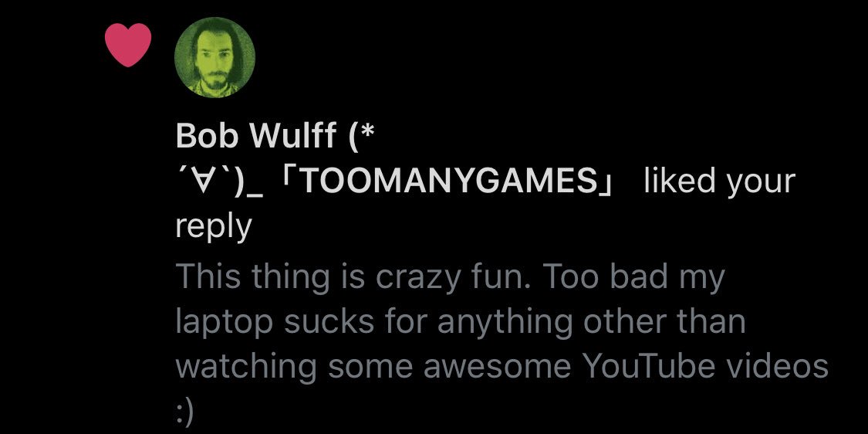Click the ":)" smiley ending the reply
868x434 pixels.
(x=186, y=412)
